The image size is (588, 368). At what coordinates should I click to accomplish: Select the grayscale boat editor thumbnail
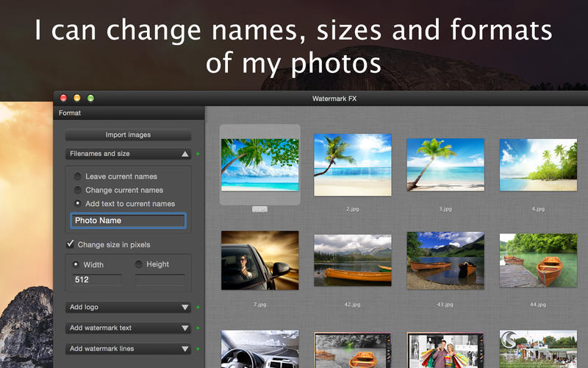[x=353, y=350]
